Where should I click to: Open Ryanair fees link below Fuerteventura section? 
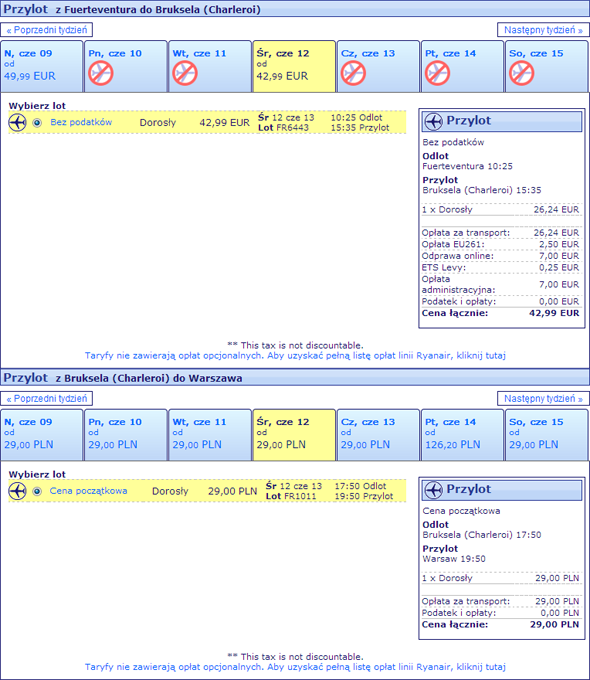tap(295, 356)
